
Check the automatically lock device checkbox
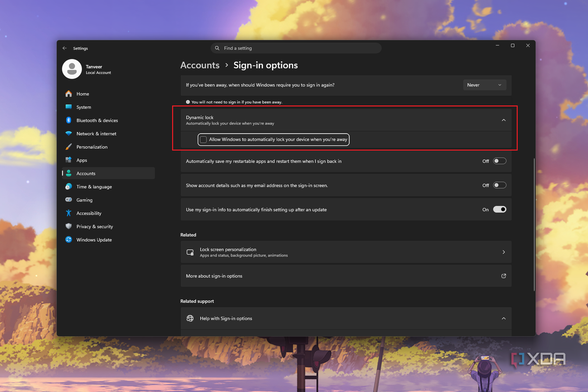tap(203, 139)
